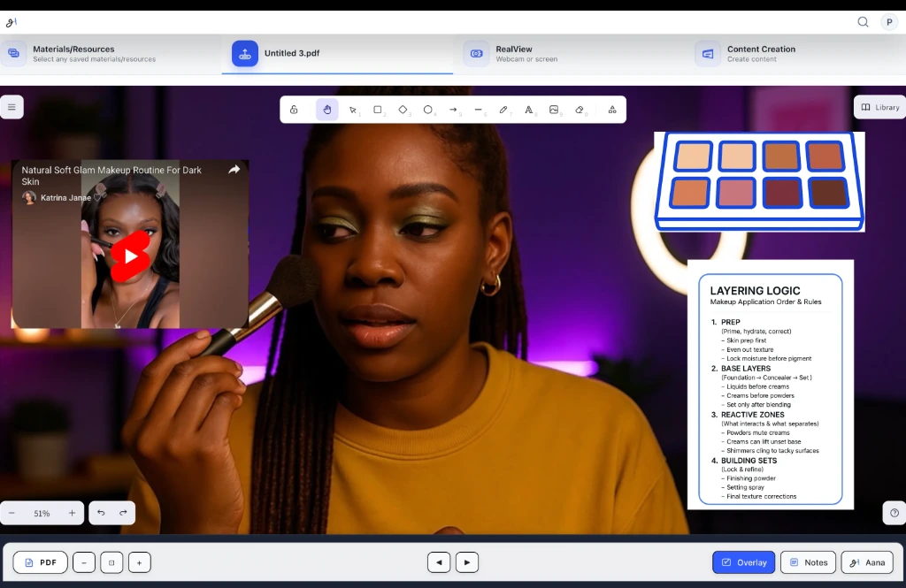
Task: Select the Text tool
Action: click(529, 110)
